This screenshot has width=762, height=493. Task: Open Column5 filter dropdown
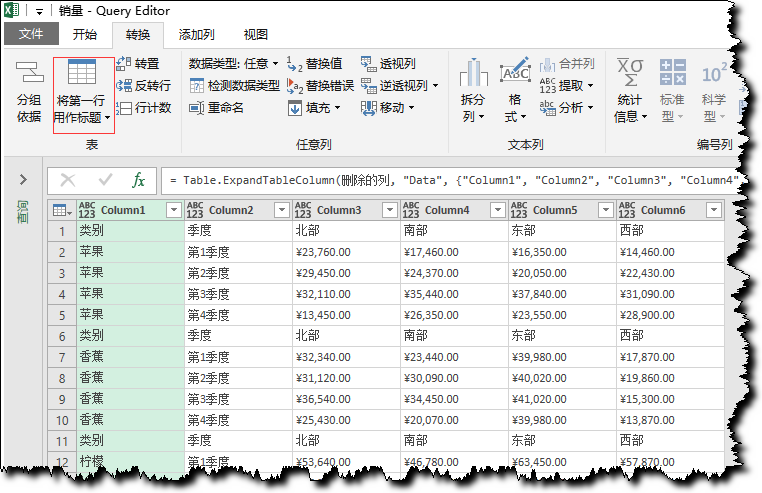[x=605, y=210]
